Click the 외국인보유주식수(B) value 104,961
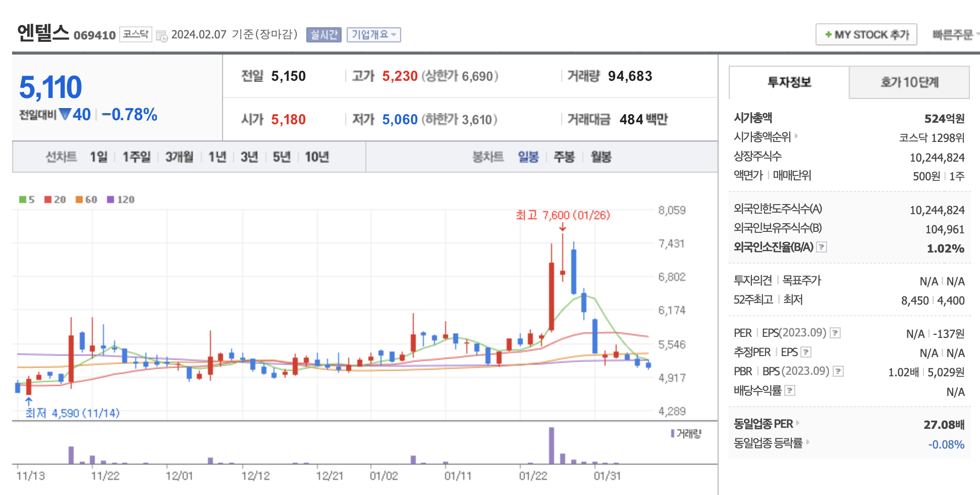 click(x=945, y=229)
